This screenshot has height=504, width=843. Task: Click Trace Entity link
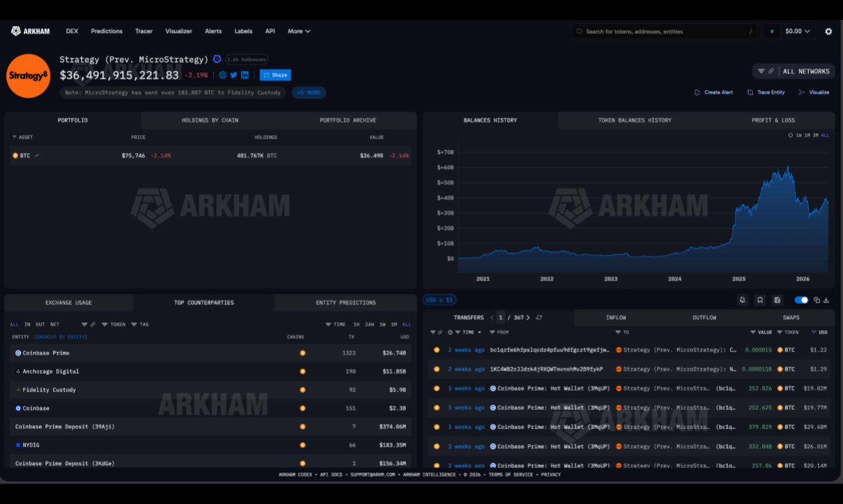(765, 92)
